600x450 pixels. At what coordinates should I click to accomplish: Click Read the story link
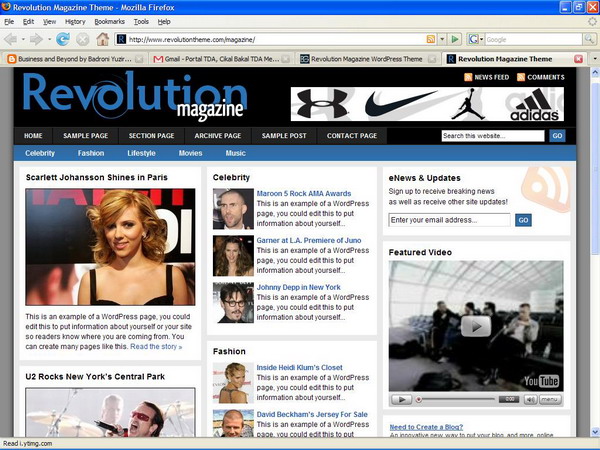click(x=156, y=347)
